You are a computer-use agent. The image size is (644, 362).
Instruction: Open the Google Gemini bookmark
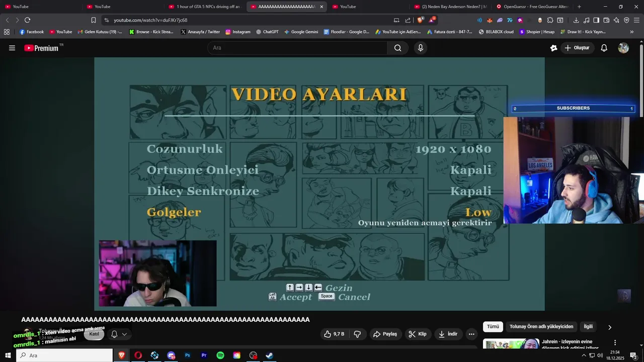point(301,32)
